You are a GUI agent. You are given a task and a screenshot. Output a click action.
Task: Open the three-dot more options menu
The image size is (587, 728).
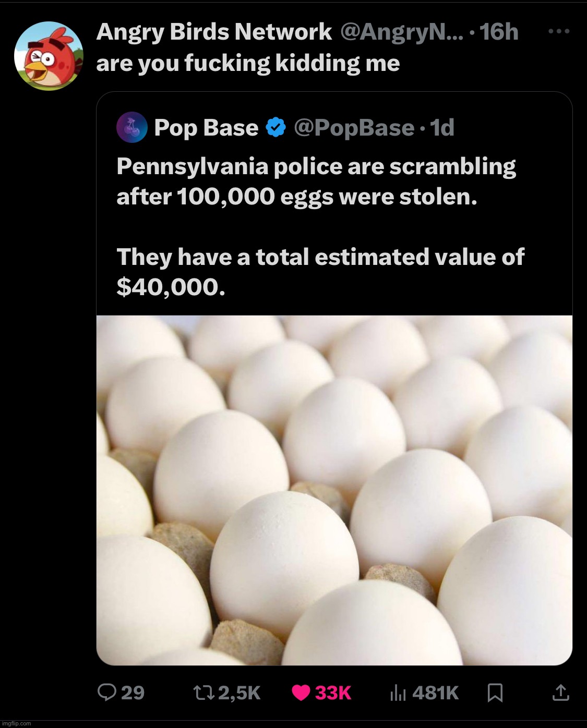click(559, 32)
